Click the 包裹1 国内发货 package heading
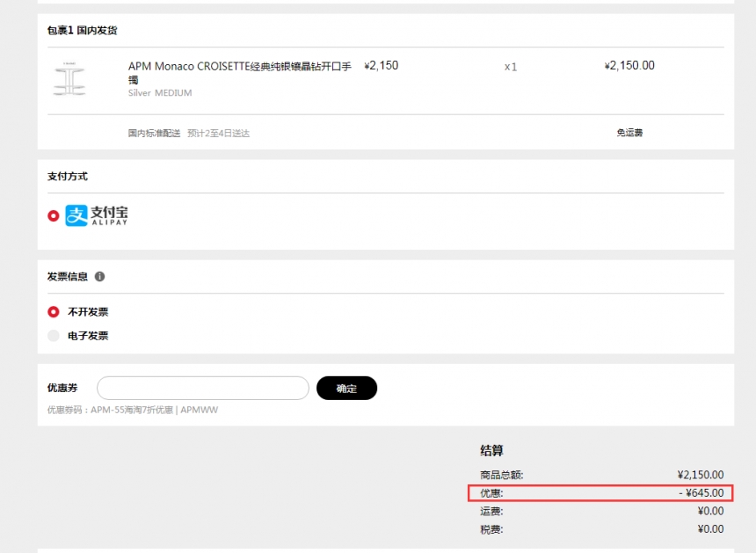 click(x=82, y=31)
